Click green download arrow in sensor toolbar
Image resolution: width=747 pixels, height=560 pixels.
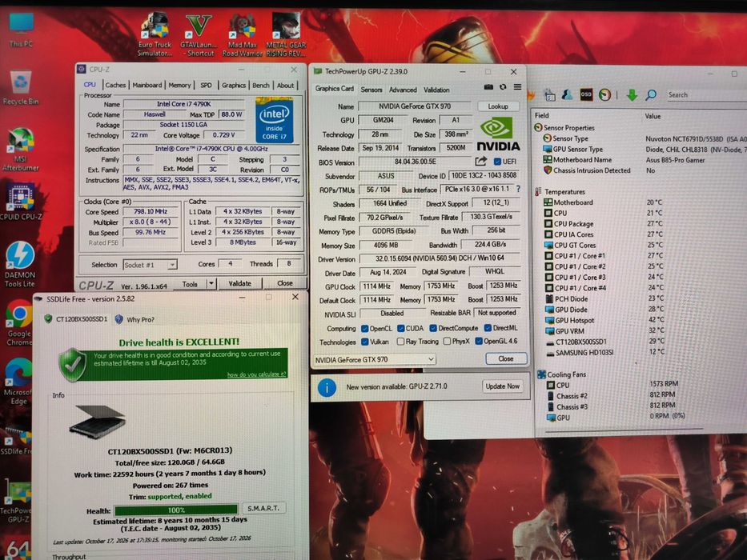click(632, 94)
